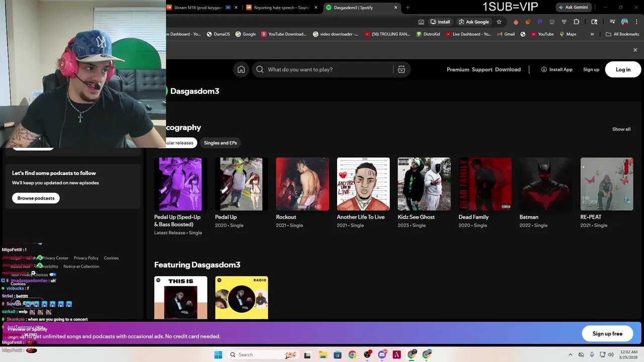Open Microsoft Store from taskbar
The height and width of the screenshot is (362, 644).
(x=338, y=354)
